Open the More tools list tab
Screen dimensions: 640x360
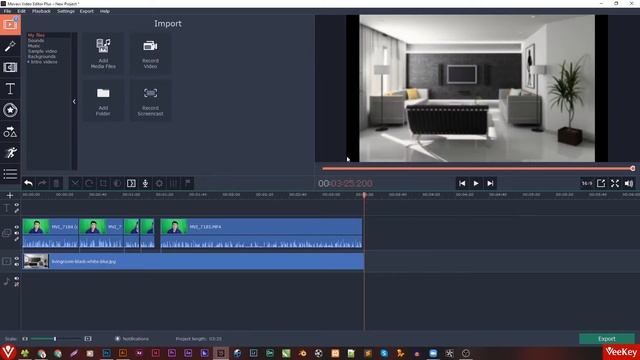coord(10,174)
